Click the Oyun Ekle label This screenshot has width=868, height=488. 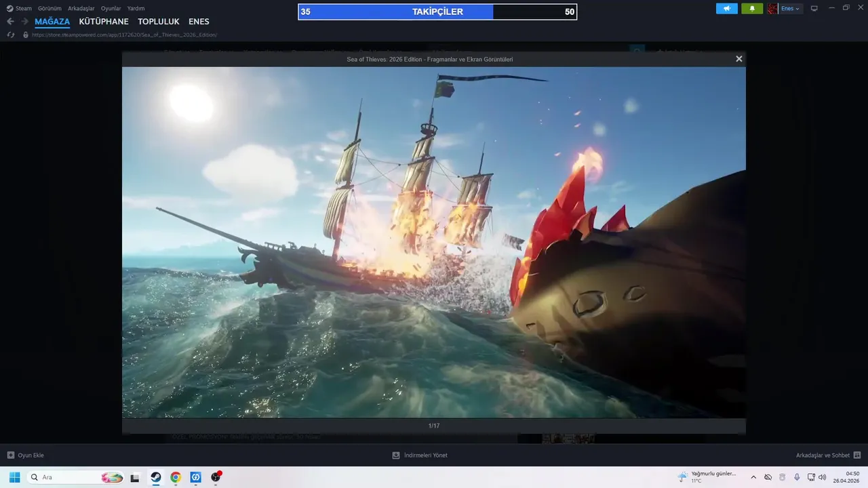click(31, 455)
